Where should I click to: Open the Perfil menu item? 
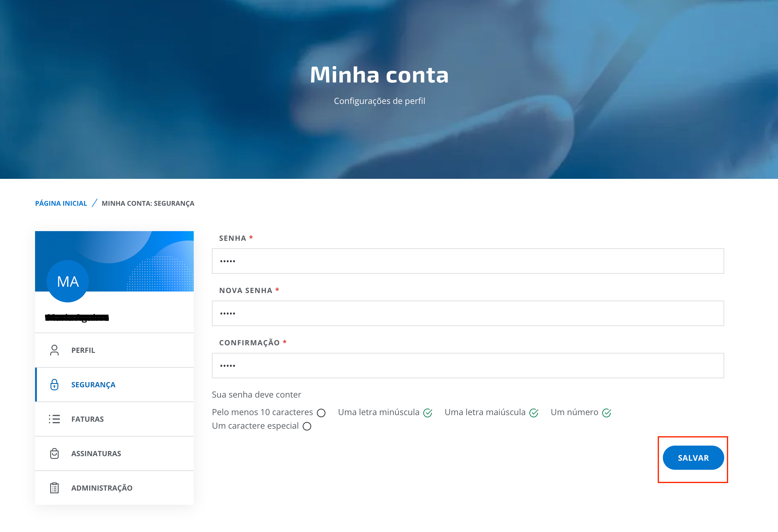[x=115, y=350]
